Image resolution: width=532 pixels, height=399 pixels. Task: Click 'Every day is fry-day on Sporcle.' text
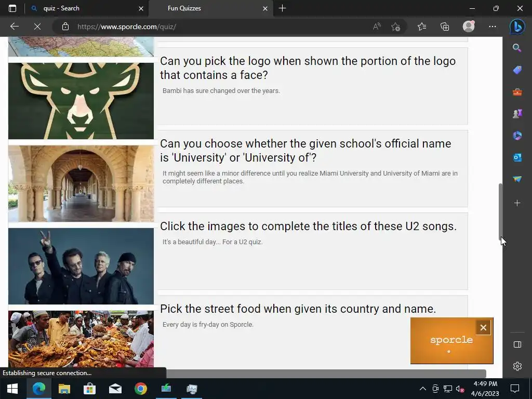[x=208, y=324]
